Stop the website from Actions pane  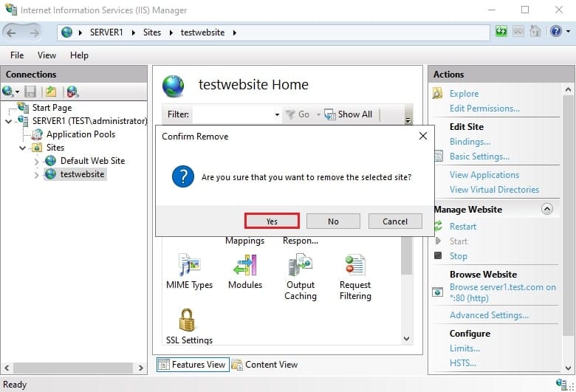tap(458, 256)
